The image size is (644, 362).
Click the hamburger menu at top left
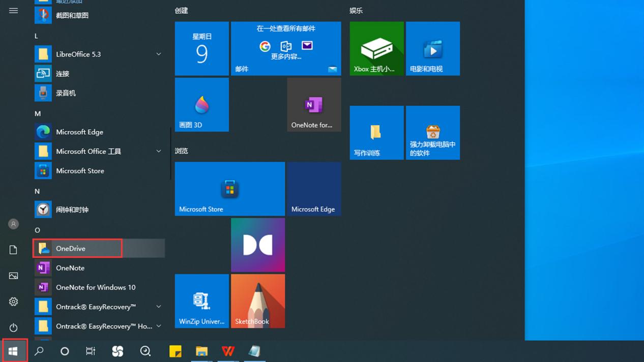click(13, 11)
